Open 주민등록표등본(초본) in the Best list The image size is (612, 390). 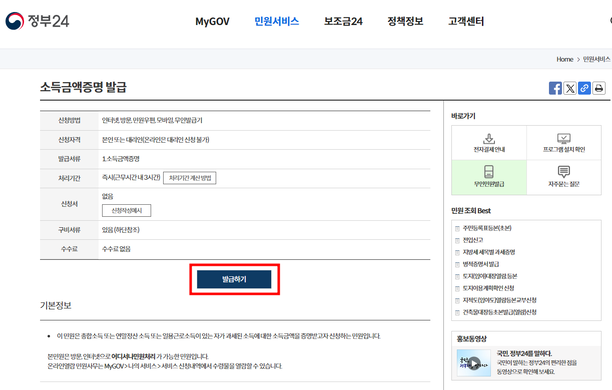(487, 228)
